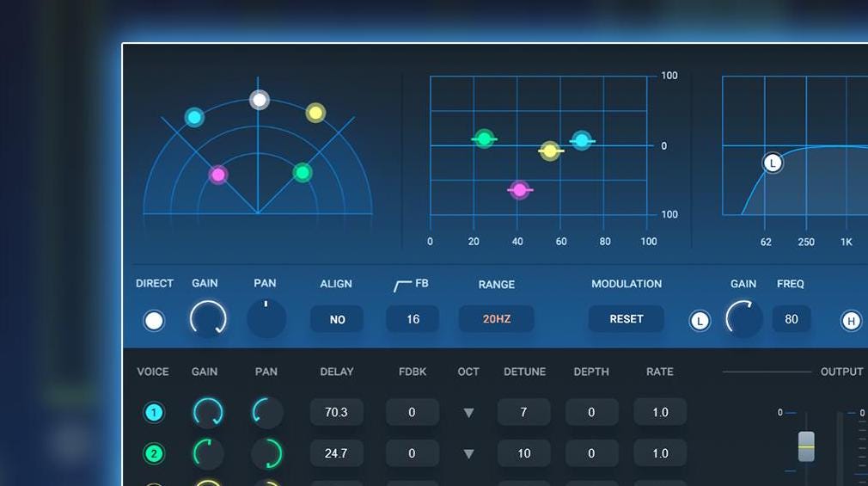The width and height of the screenshot is (868, 486).
Task: Click the Direct Gain knob
Action: 208,318
